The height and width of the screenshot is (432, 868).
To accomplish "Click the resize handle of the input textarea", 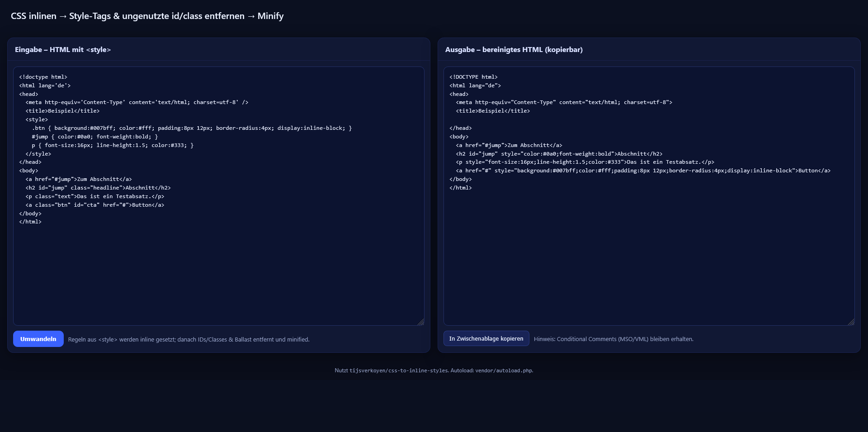I will [x=421, y=322].
